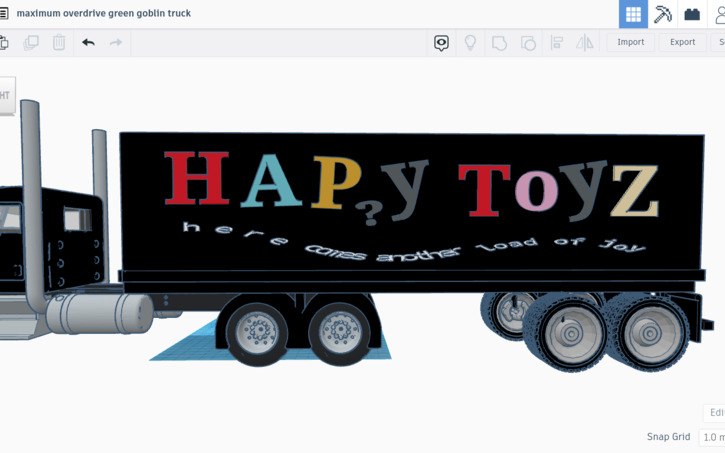
Task: Click the Import button
Action: [x=630, y=42]
